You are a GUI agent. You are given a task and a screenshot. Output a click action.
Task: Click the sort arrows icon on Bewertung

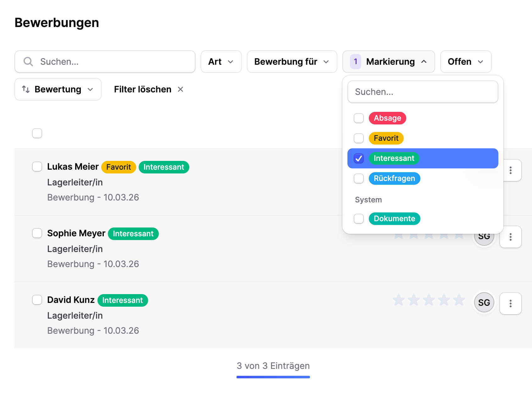26,90
